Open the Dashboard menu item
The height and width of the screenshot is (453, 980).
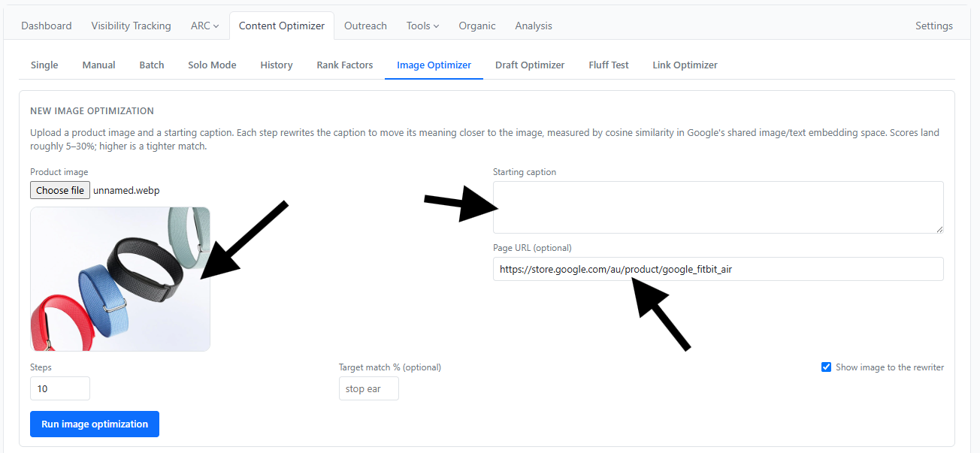pos(47,26)
